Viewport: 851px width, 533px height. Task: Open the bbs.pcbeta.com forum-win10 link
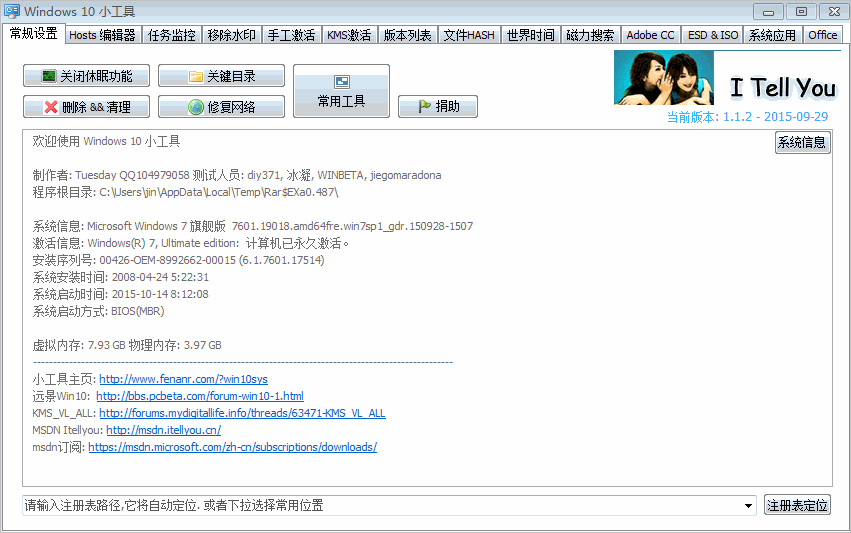coord(200,396)
